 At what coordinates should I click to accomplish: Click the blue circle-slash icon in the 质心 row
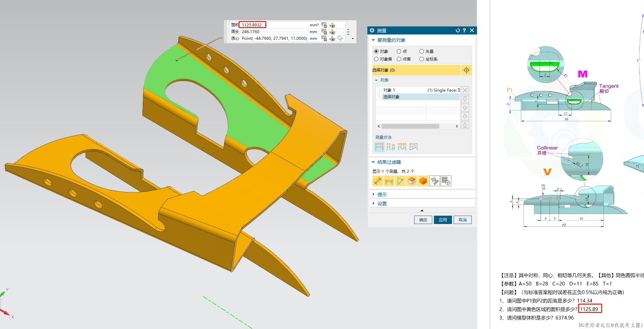pyautogui.click(x=340, y=38)
